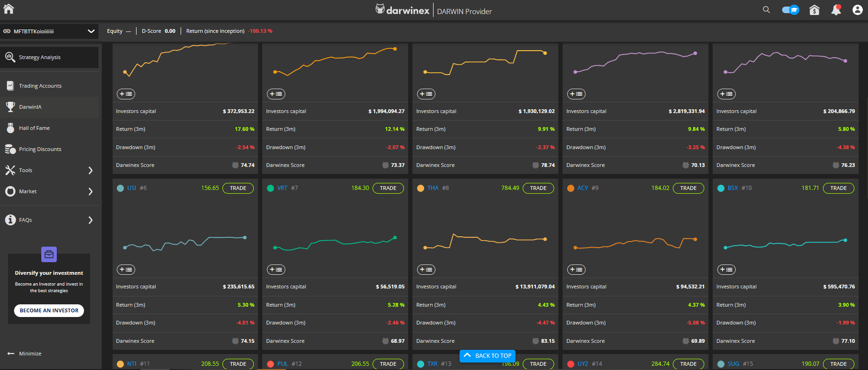Go to DarwinIA in the sidebar
Screen dimensions: 868x370
point(49,107)
